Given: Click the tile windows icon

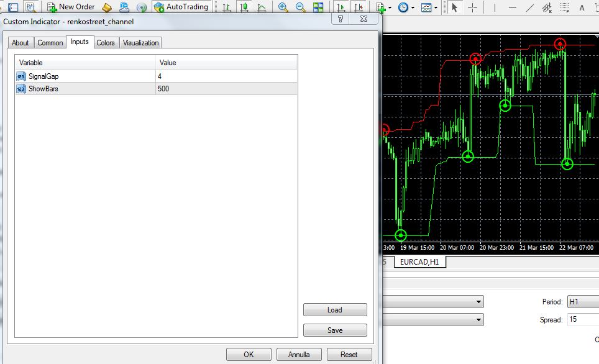Looking at the screenshot, I should pos(318,7).
